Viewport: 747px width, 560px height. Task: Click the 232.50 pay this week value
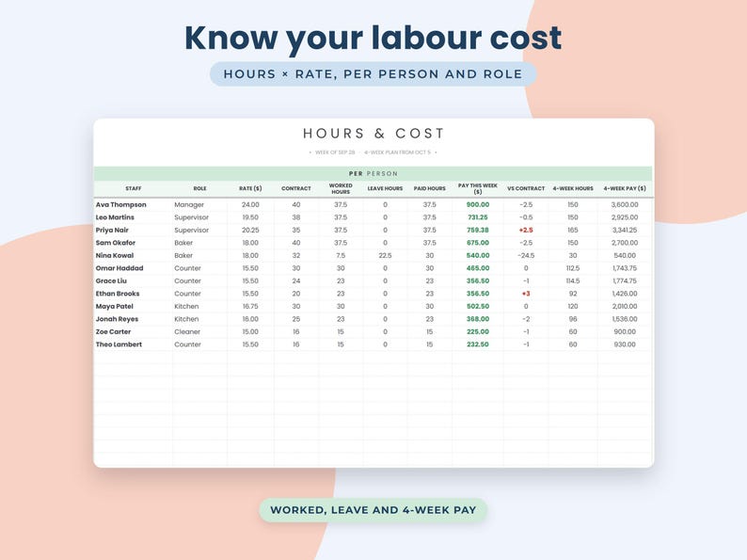coord(478,344)
